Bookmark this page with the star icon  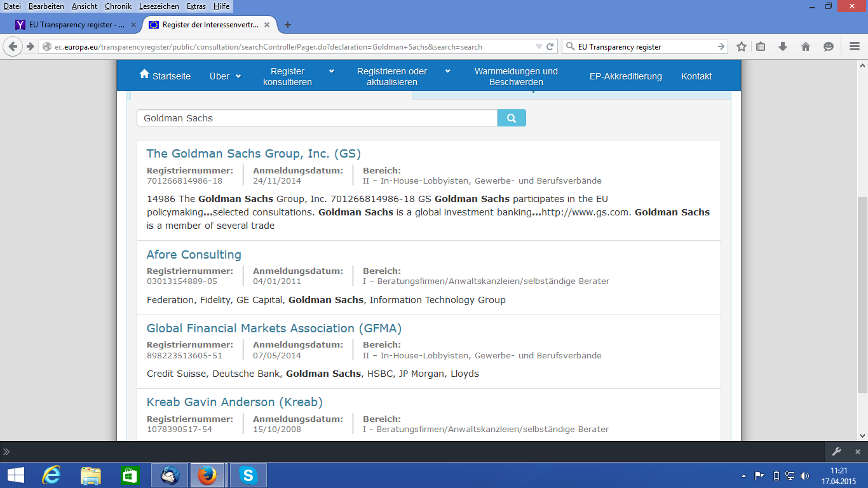pyautogui.click(x=741, y=46)
